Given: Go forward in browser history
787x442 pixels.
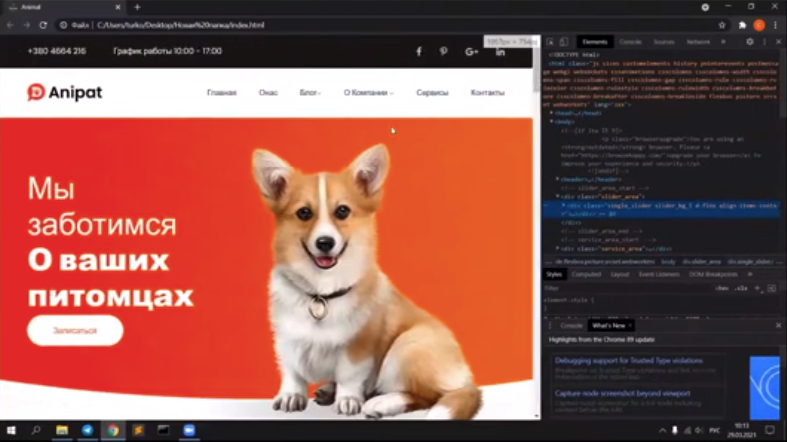Looking at the screenshot, I should [27, 25].
